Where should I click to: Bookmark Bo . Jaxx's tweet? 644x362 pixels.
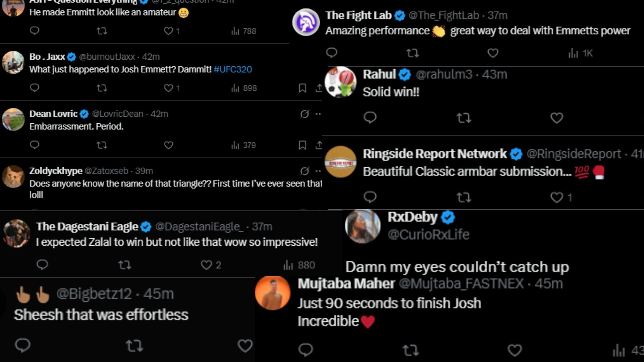point(302,88)
